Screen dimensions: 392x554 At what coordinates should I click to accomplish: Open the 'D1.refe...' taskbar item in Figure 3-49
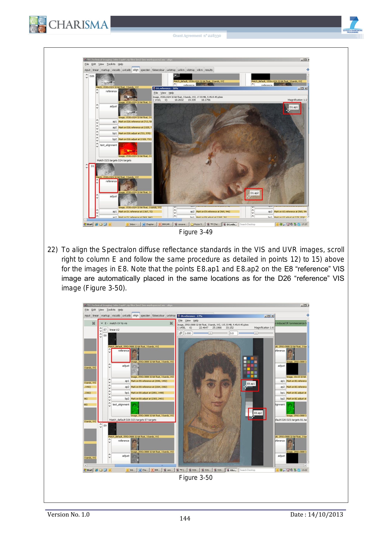[230, 224]
